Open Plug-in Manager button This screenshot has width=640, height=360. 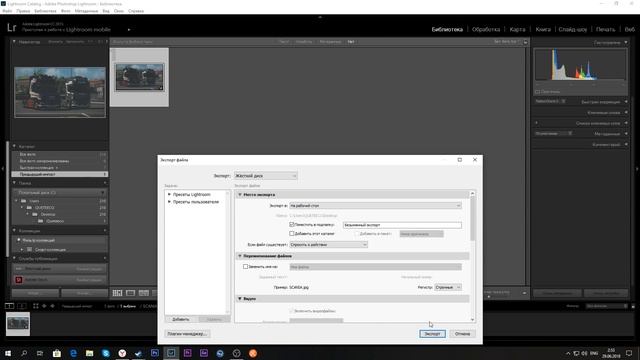tap(187, 334)
